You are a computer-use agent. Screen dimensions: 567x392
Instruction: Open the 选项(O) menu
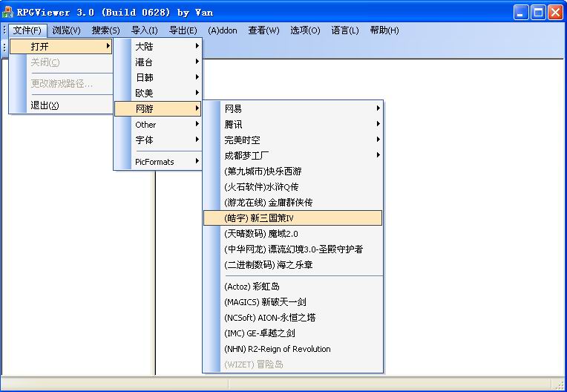pos(305,30)
